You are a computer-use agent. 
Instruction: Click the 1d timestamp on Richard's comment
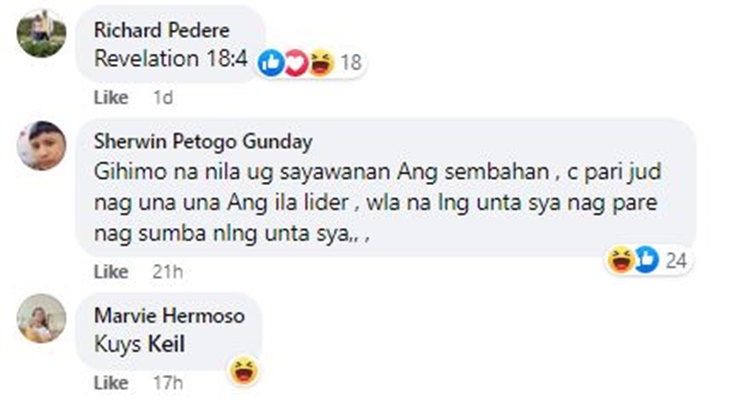163,98
